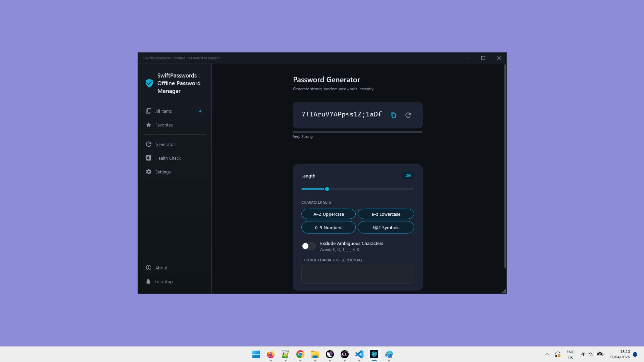Click the vertical scrollbar of the app

[x=505, y=166]
